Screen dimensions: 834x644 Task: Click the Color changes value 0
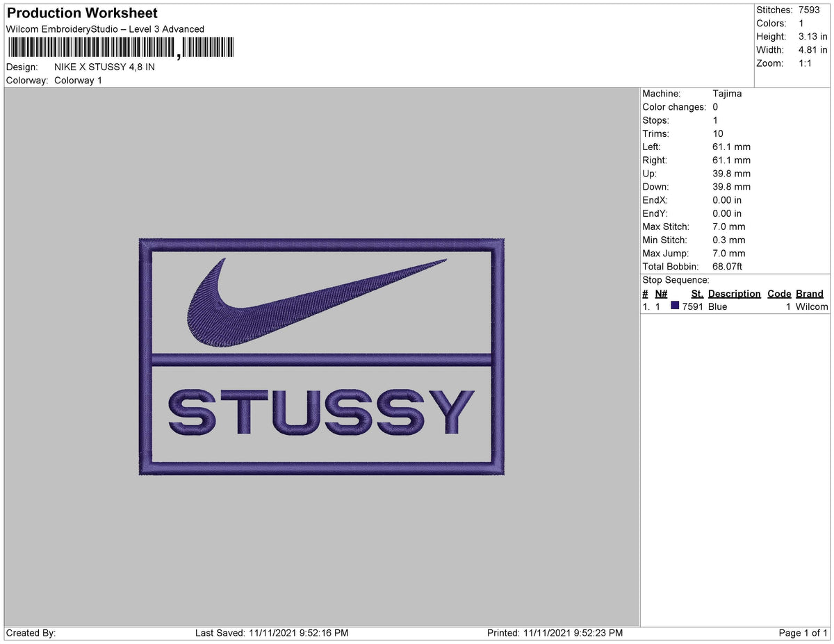(x=716, y=107)
